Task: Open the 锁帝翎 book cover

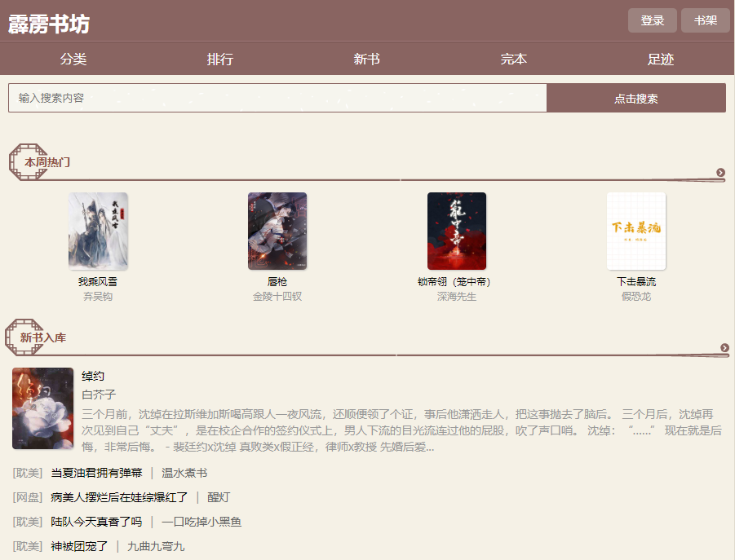Action: pyautogui.click(x=457, y=231)
